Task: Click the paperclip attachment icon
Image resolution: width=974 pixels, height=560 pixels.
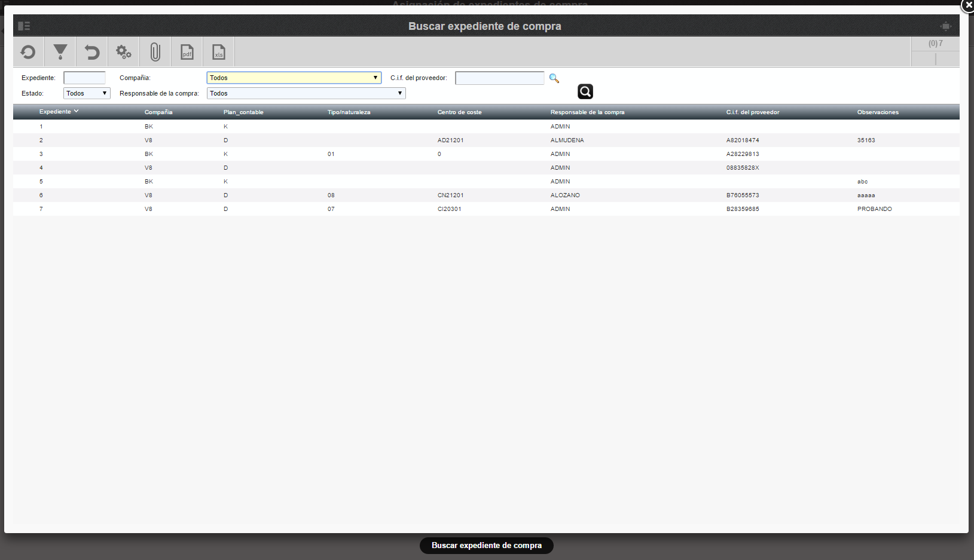Action: click(155, 52)
